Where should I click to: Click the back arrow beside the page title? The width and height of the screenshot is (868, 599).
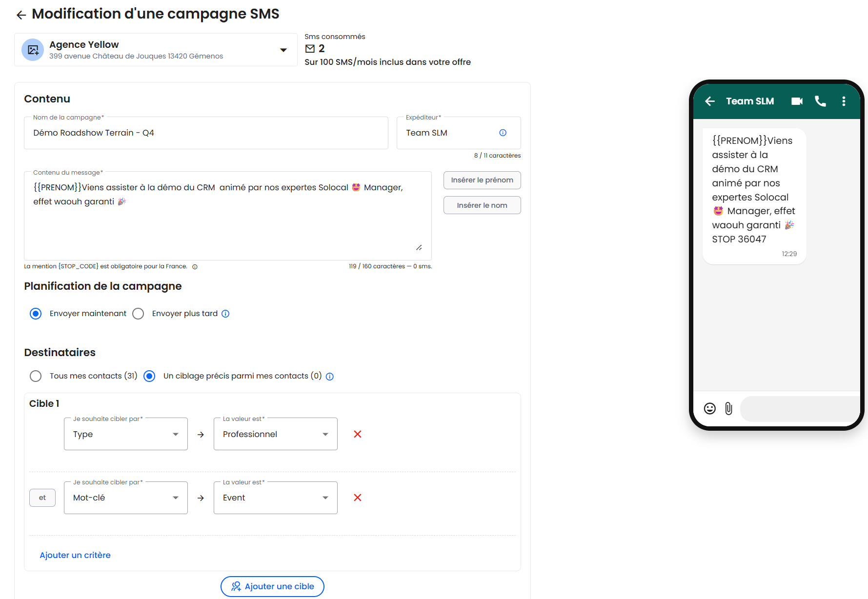coord(21,15)
